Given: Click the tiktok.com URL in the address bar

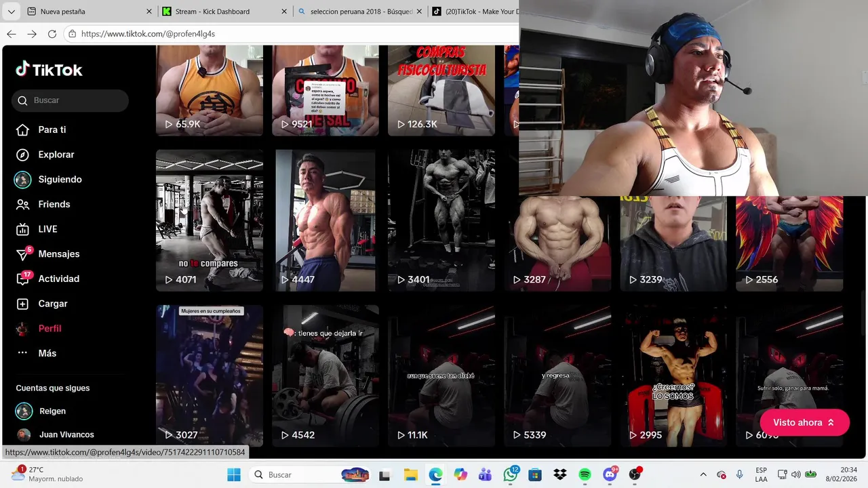Looking at the screenshot, I should [148, 34].
